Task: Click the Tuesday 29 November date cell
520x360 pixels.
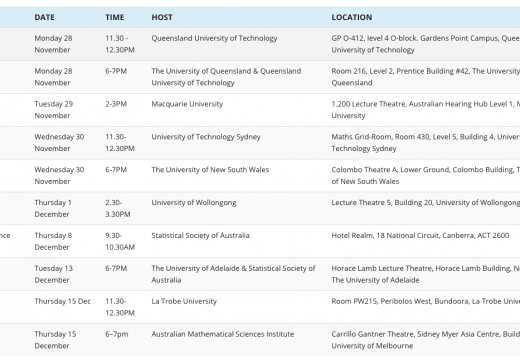Action: coord(54,110)
